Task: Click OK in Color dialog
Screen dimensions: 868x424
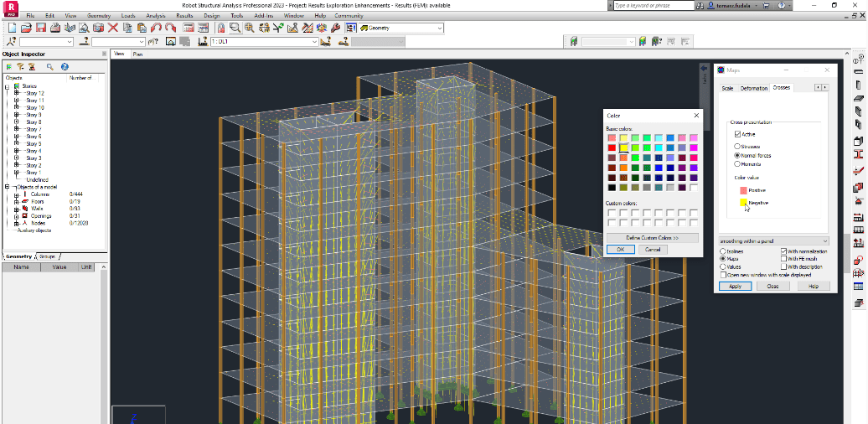Action: point(620,250)
